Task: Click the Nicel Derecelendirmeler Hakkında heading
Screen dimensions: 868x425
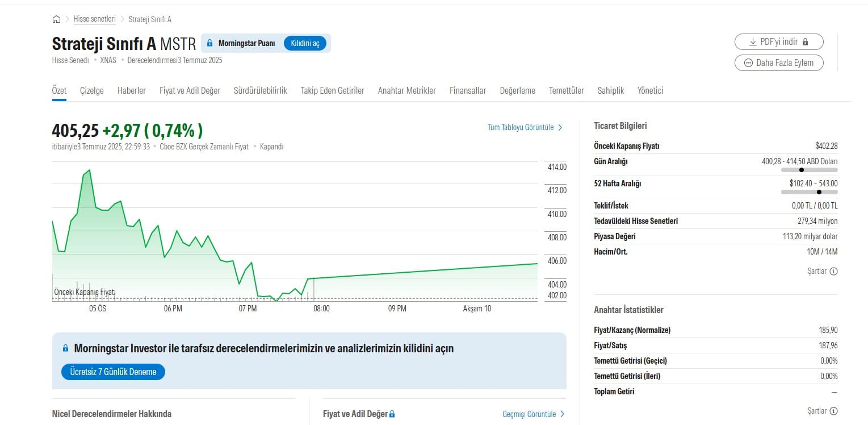Action: 112,414
